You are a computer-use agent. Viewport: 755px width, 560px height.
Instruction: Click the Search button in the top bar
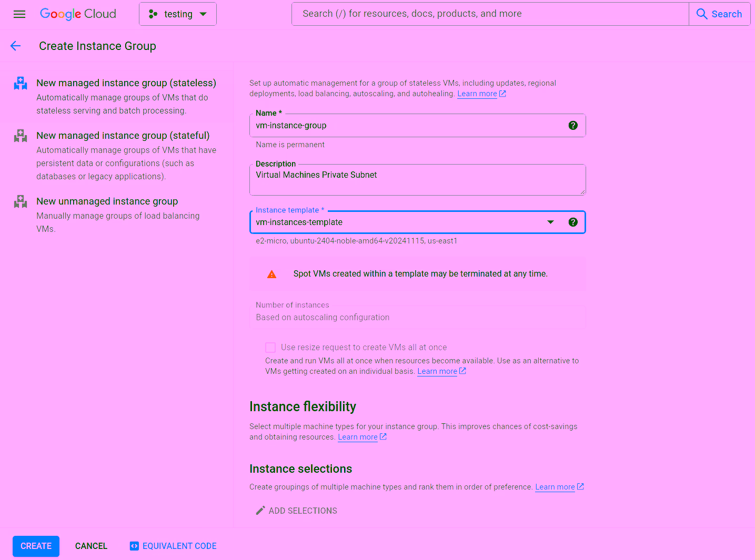[720, 14]
